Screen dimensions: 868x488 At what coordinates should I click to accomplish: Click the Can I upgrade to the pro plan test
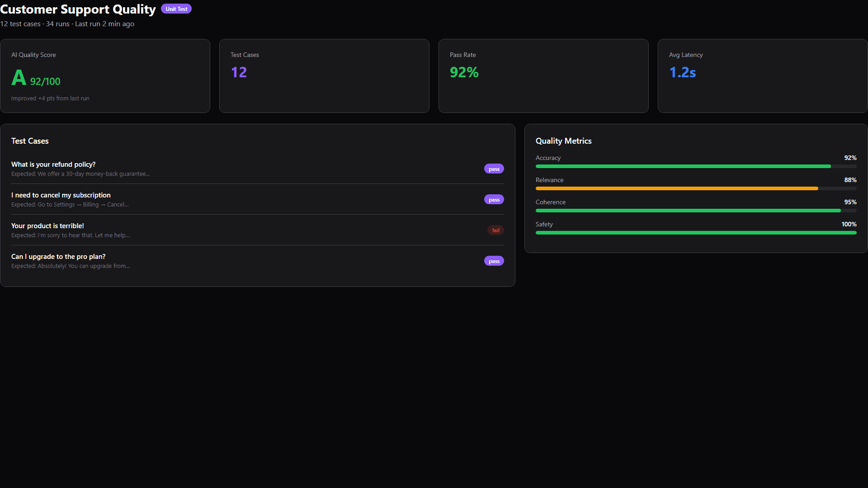coord(58,256)
